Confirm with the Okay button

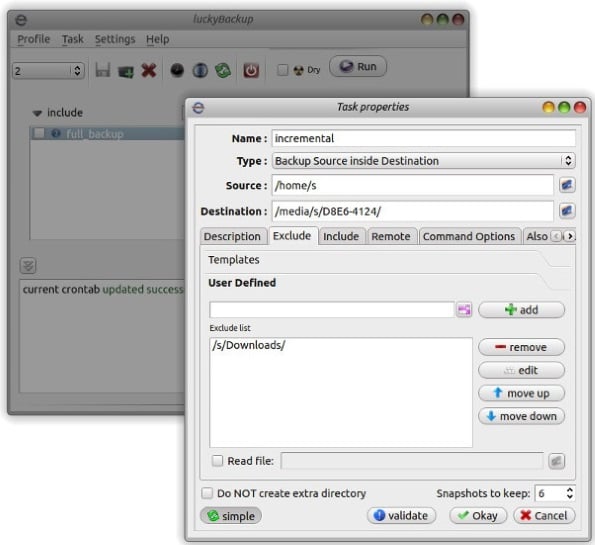pos(478,515)
